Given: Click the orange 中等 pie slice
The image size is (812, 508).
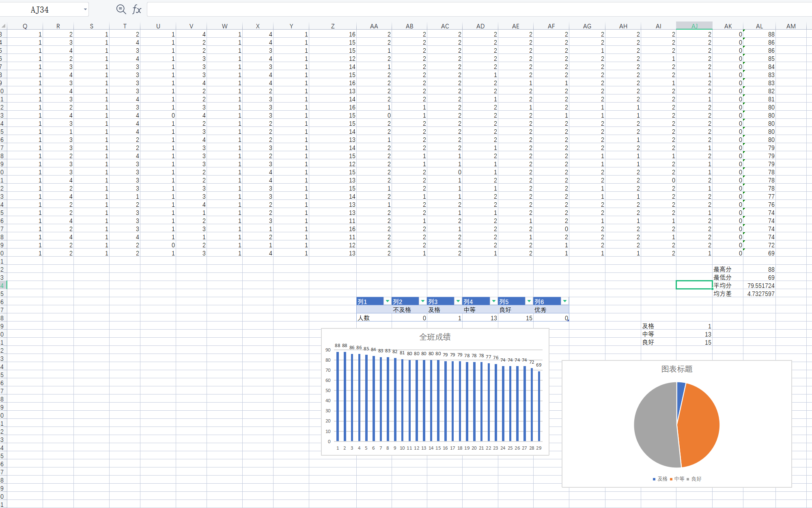Looking at the screenshot, I should 700,426.
